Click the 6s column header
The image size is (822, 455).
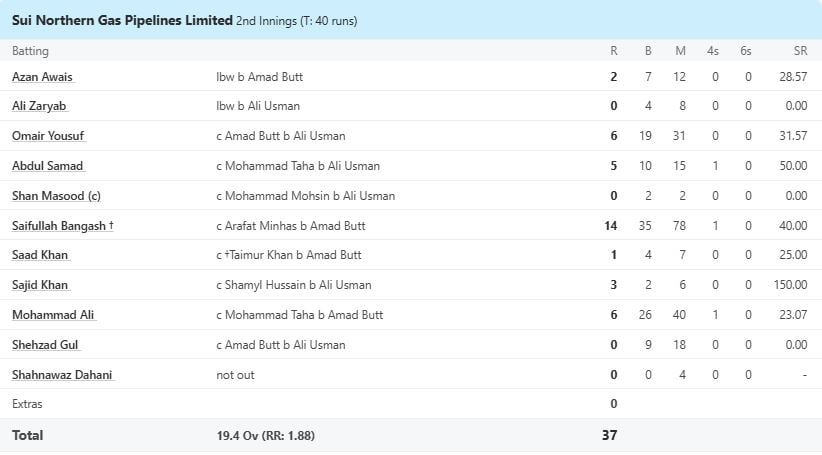pos(746,51)
